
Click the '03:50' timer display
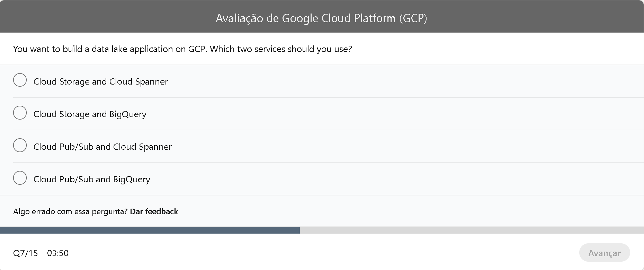point(58,253)
